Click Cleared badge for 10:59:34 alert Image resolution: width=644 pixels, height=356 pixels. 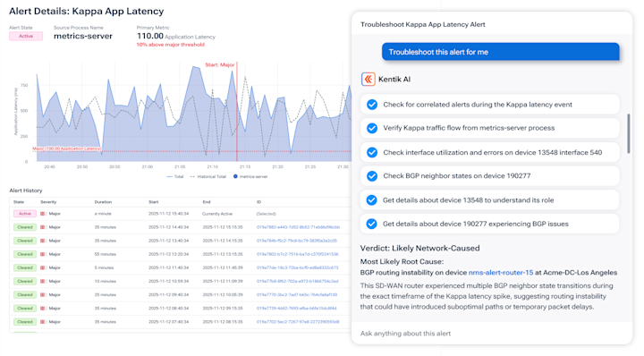pyautogui.click(x=25, y=281)
